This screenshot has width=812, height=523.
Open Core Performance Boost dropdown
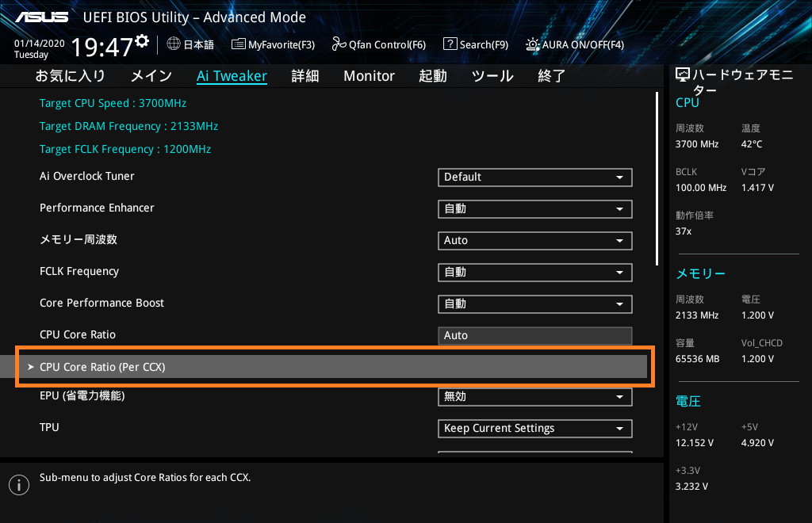coord(535,304)
